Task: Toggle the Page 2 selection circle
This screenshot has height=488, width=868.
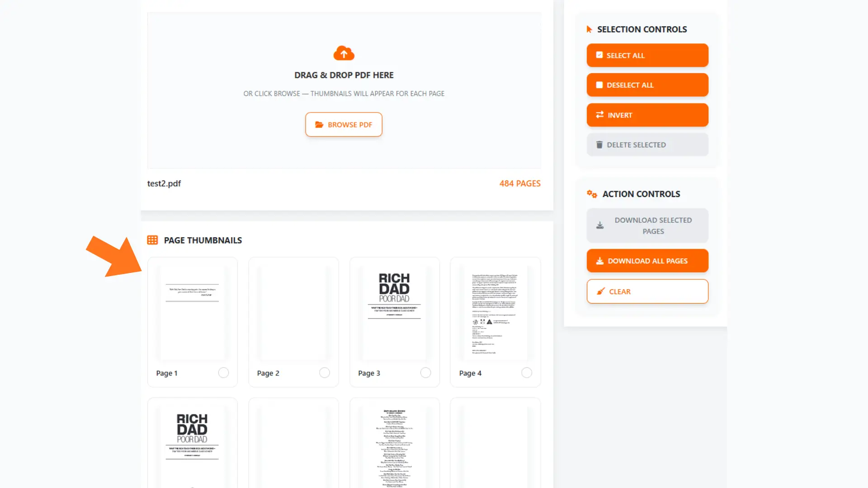Action: (325, 373)
